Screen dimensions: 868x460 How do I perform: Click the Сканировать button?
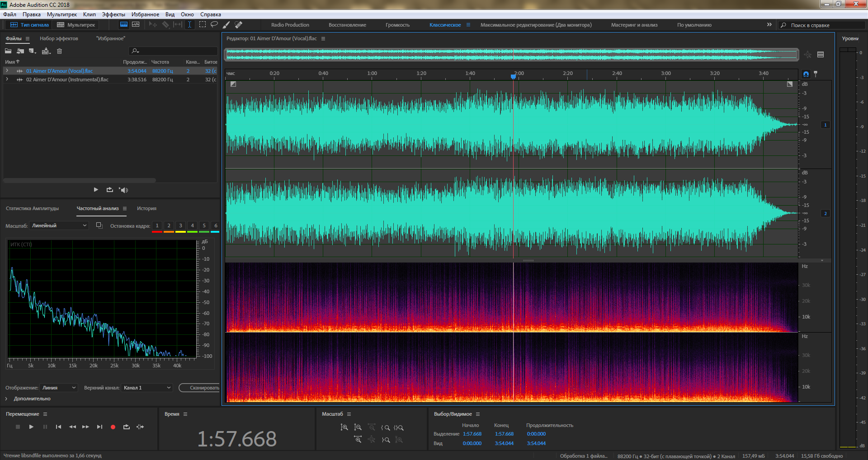tap(199, 388)
